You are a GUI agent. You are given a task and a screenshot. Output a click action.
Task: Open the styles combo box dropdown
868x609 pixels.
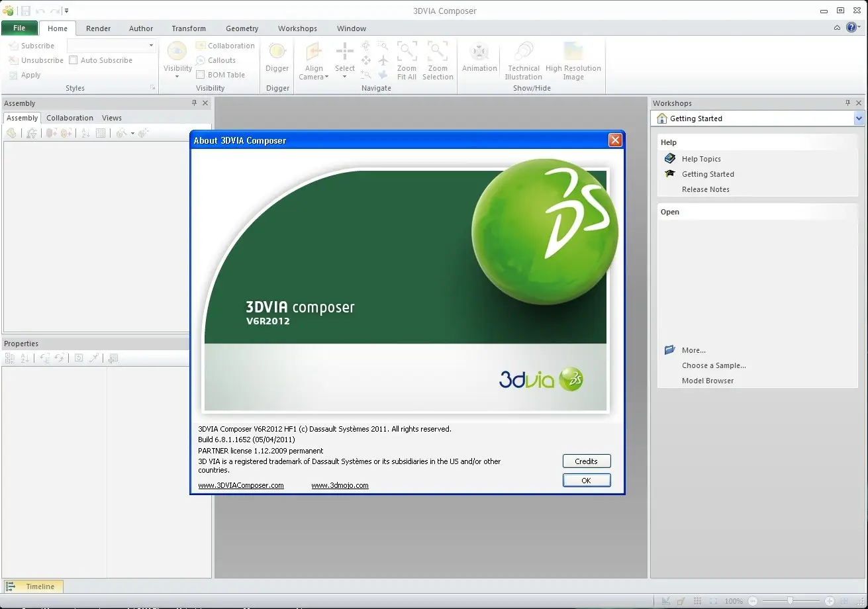click(151, 46)
